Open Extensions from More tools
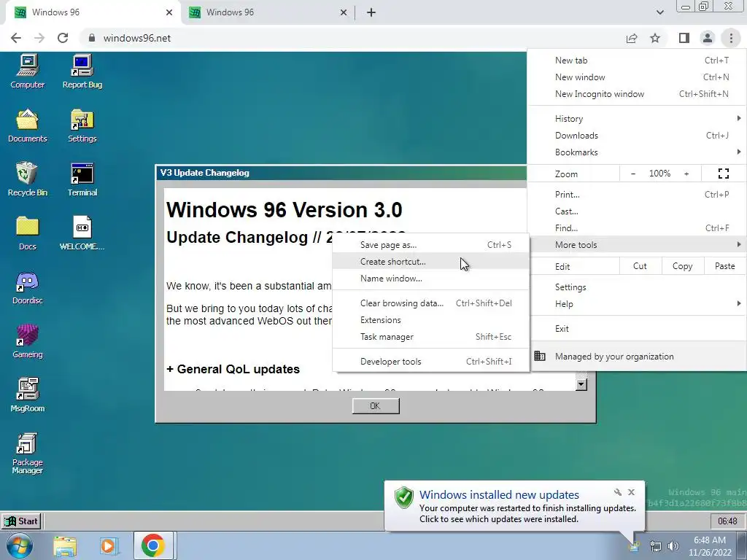The height and width of the screenshot is (560, 747). [430, 320]
